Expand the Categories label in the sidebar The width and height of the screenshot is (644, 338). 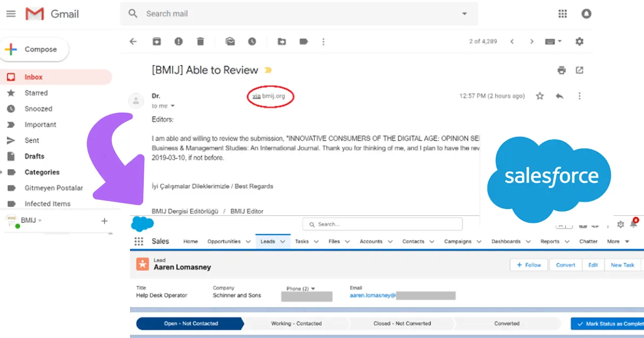[2, 172]
